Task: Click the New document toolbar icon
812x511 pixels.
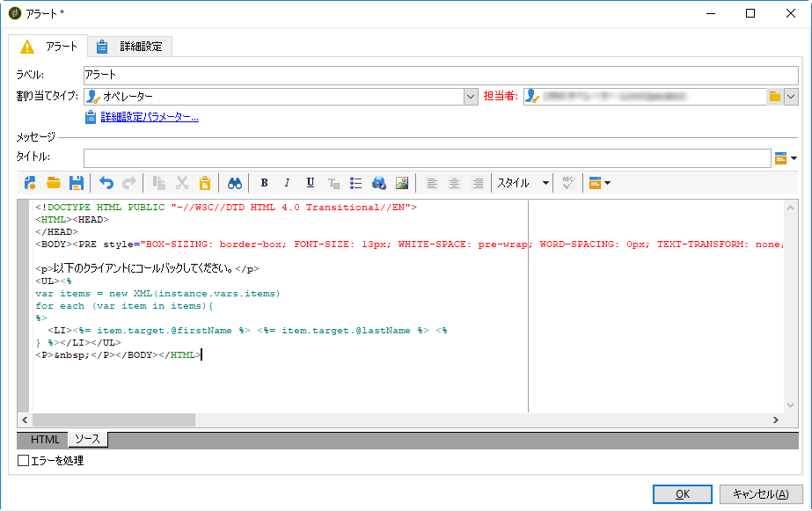Action: click(30, 183)
